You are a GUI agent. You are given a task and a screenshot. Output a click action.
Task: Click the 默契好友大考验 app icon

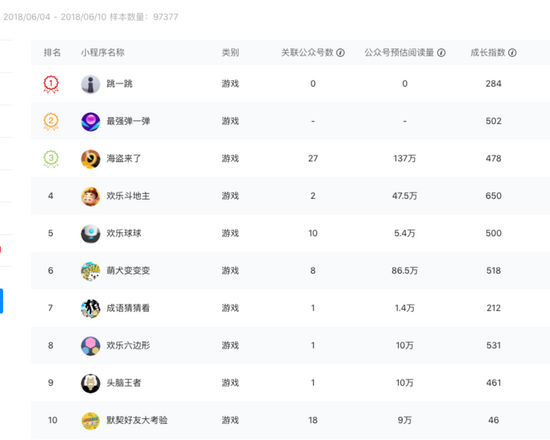click(x=90, y=421)
